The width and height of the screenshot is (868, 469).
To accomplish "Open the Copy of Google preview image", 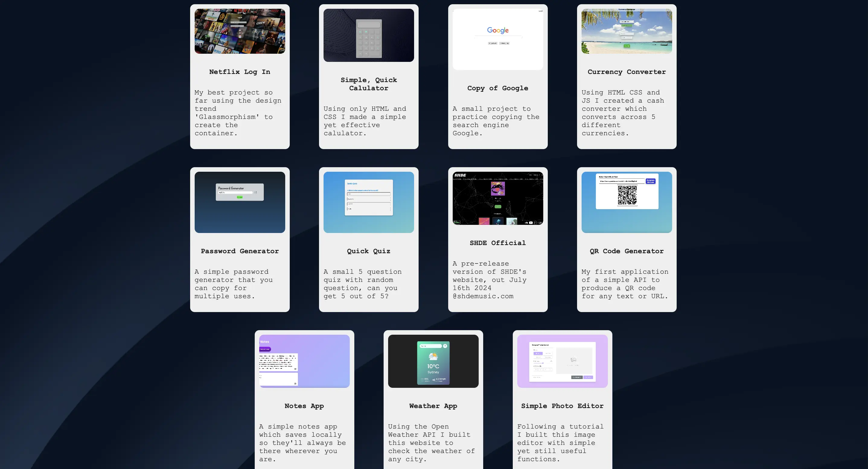I will click(498, 39).
